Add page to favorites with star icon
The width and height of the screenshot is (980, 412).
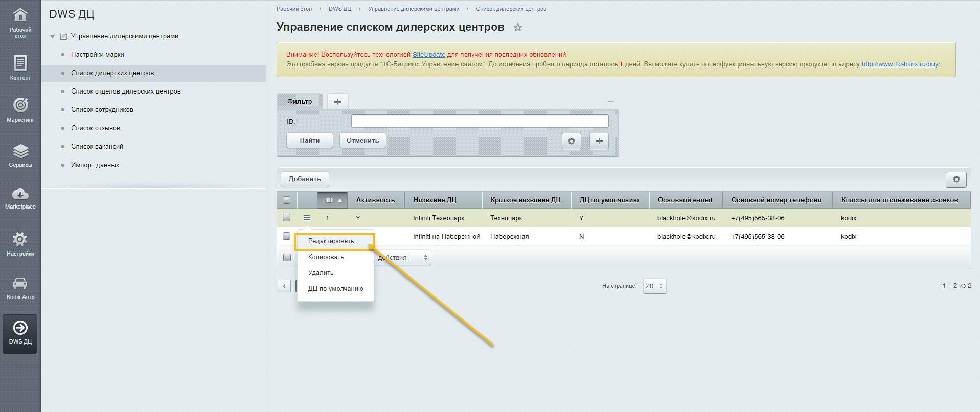(x=518, y=27)
